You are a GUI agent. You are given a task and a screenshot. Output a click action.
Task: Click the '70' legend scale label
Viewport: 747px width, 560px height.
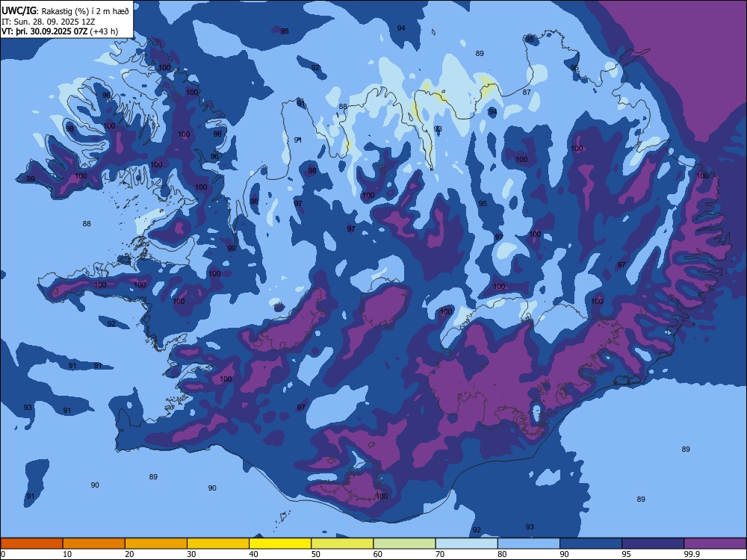440,554
